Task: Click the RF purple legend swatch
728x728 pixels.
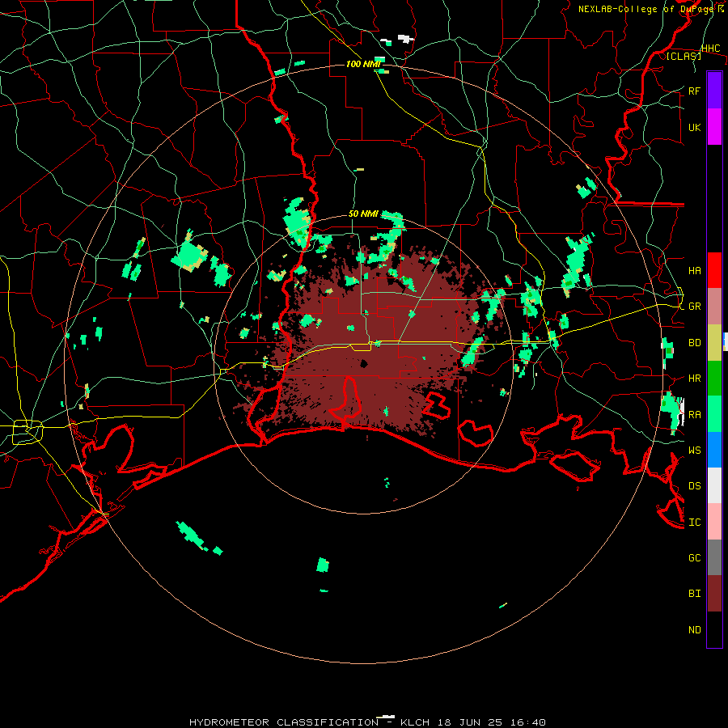Action: click(714, 91)
